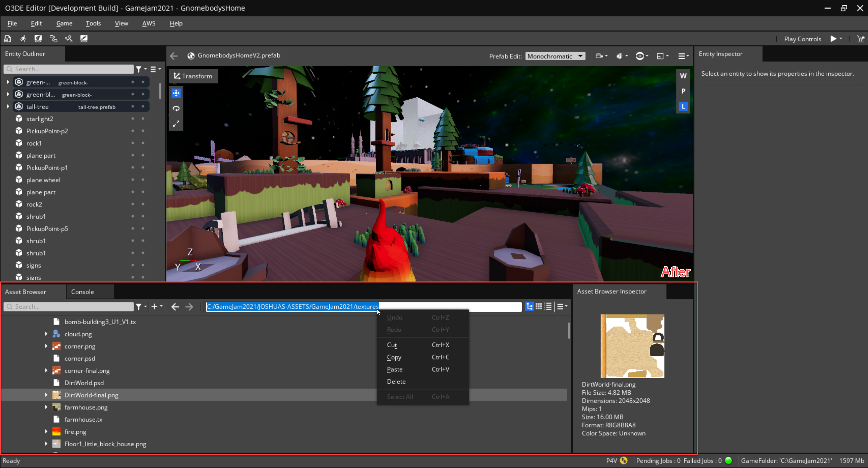Open the Tools menu
Viewport: 868px width, 468px height.
pyautogui.click(x=93, y=23)
